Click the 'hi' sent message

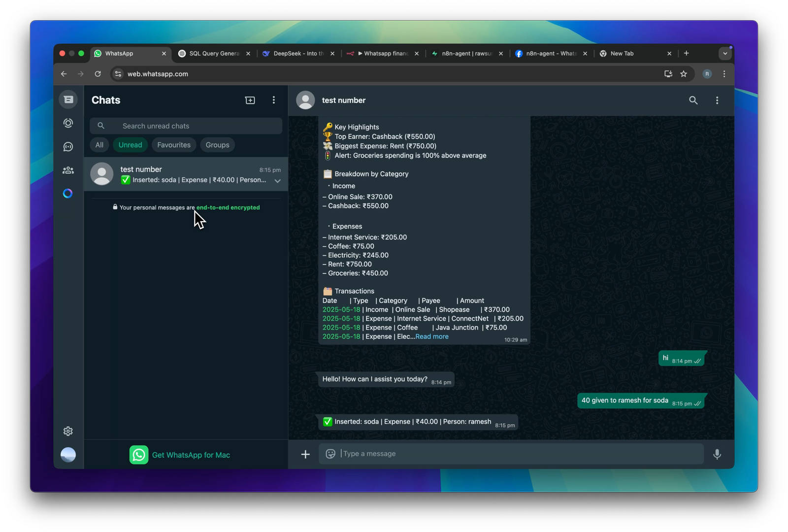point(682,359)
